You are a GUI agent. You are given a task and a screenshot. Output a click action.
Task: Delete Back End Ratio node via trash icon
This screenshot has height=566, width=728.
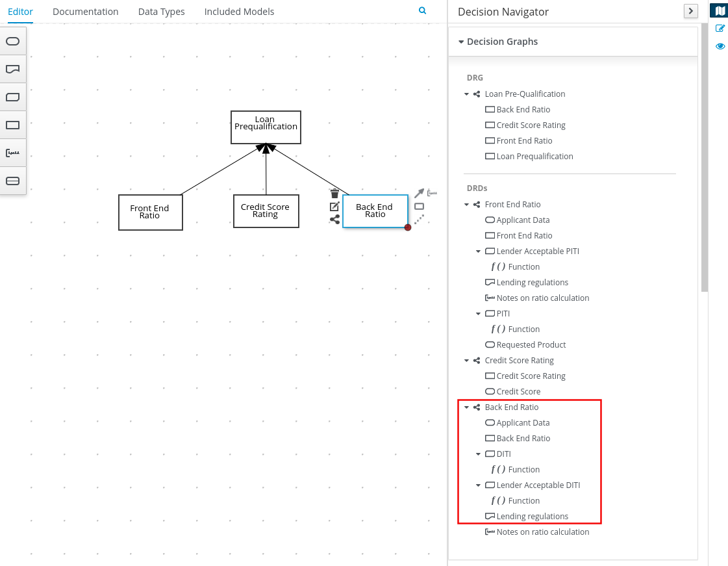coord(334,194)
